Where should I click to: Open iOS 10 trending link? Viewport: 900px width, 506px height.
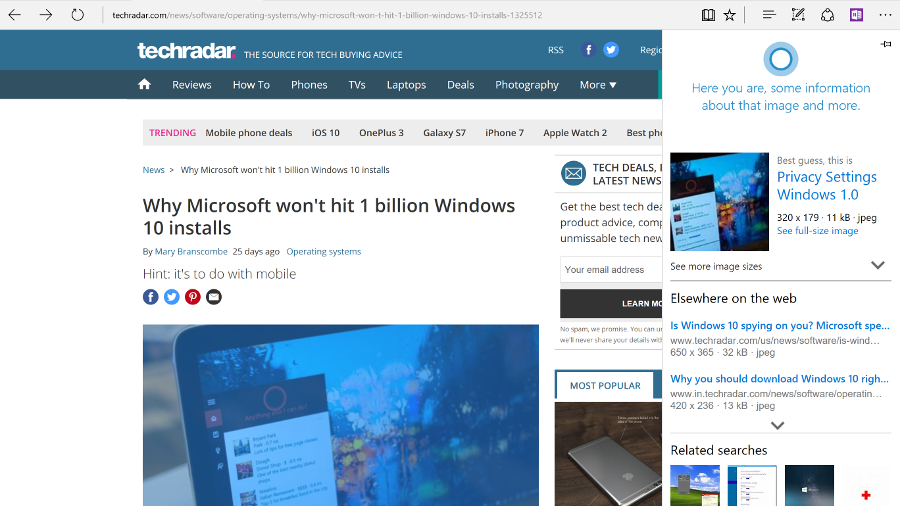tap(325, 133)
